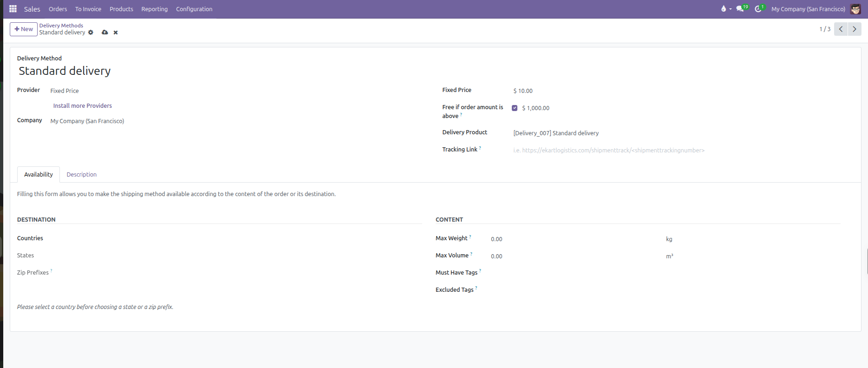Click the 1 / 3 pager counter
The height and width of the screenshot is (368, 868).
pos(825,29)
